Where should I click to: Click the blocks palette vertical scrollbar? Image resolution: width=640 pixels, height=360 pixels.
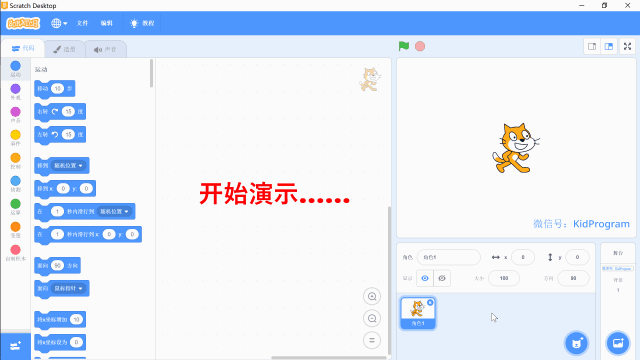coord(151,73)
